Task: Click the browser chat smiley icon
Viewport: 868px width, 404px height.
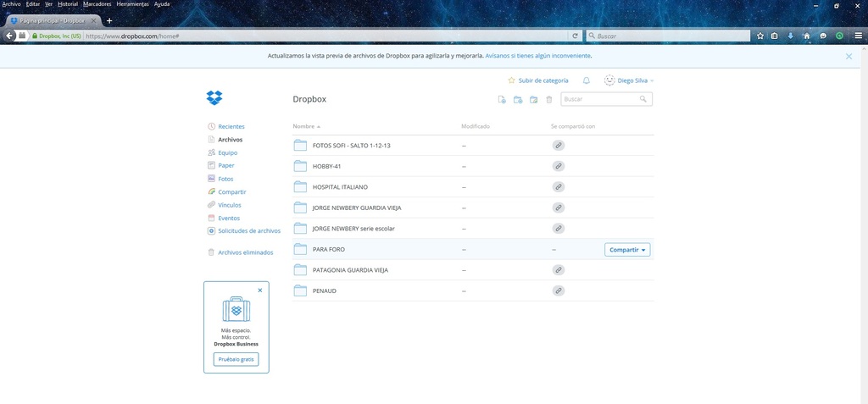Action: pyautogui.click(x=823, y=36)
